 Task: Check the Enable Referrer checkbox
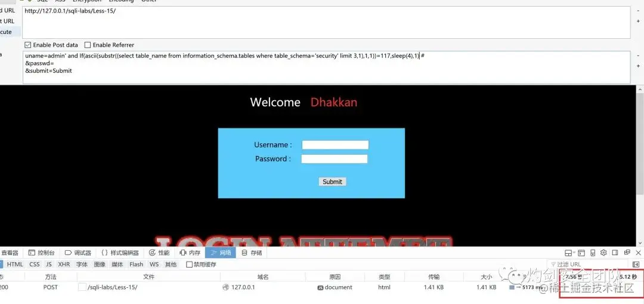(x=88, y=45)
